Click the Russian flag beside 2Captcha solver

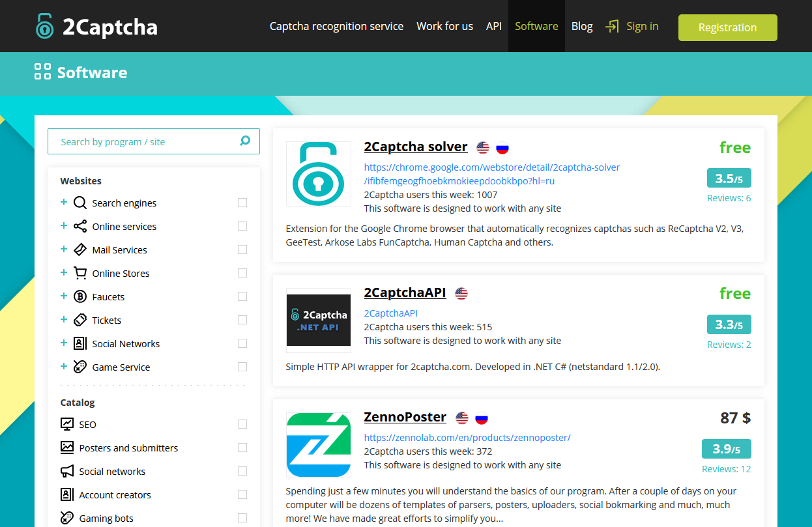click(502, 148)
